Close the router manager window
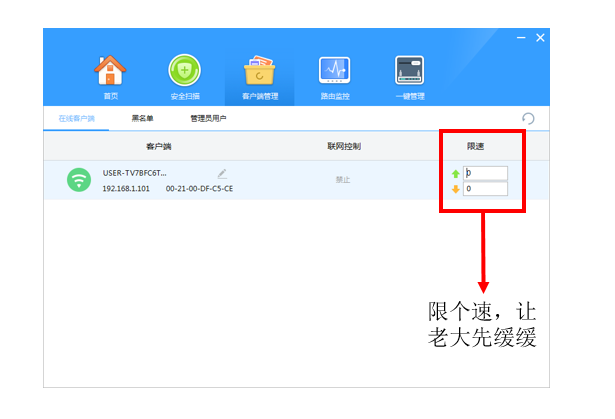This screenshot has height=419, width=615. (540, 37)
